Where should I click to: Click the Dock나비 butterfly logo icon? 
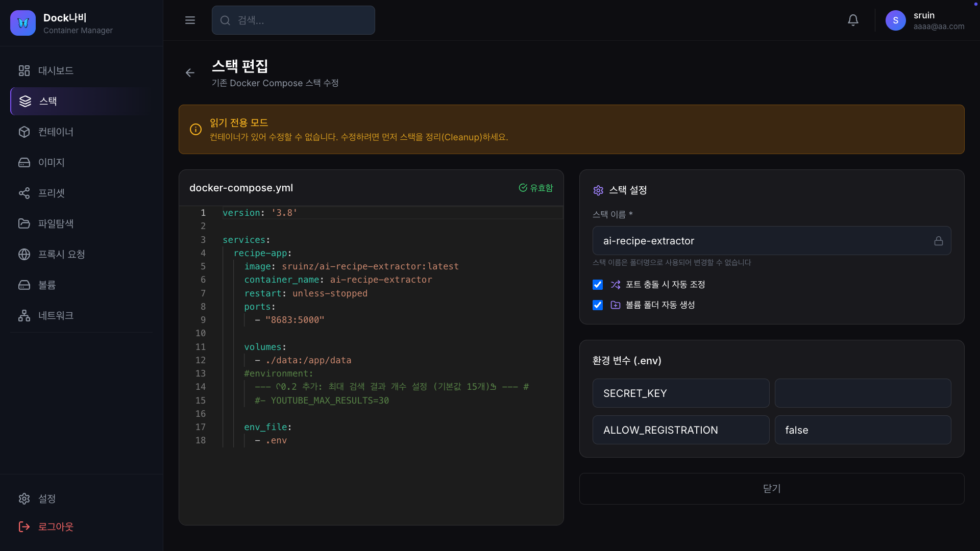(23, 23)
